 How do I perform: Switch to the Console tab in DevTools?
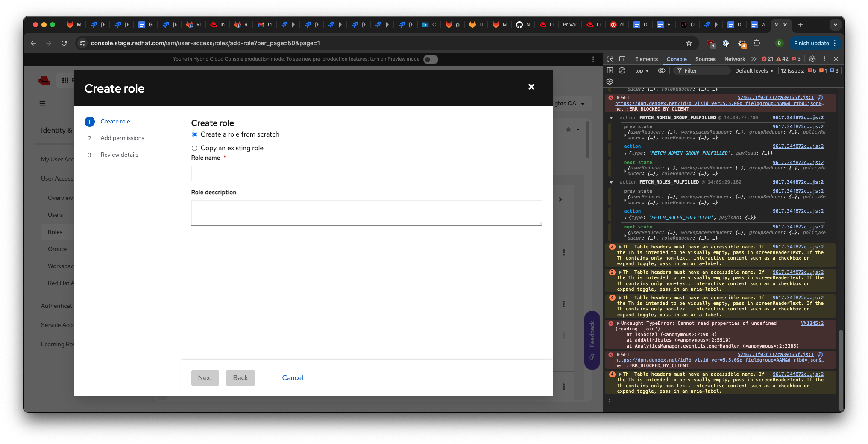(677, 59)
